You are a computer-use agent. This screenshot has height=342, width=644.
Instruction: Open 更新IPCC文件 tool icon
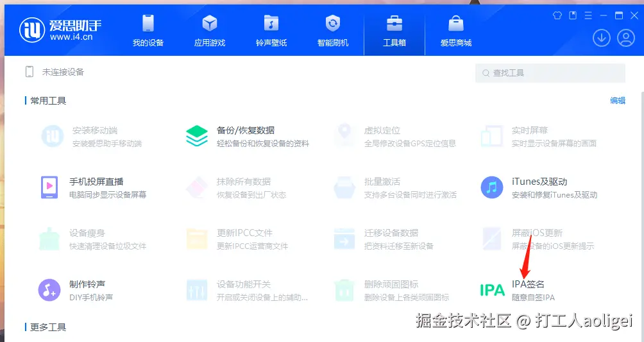click(197, 239)
